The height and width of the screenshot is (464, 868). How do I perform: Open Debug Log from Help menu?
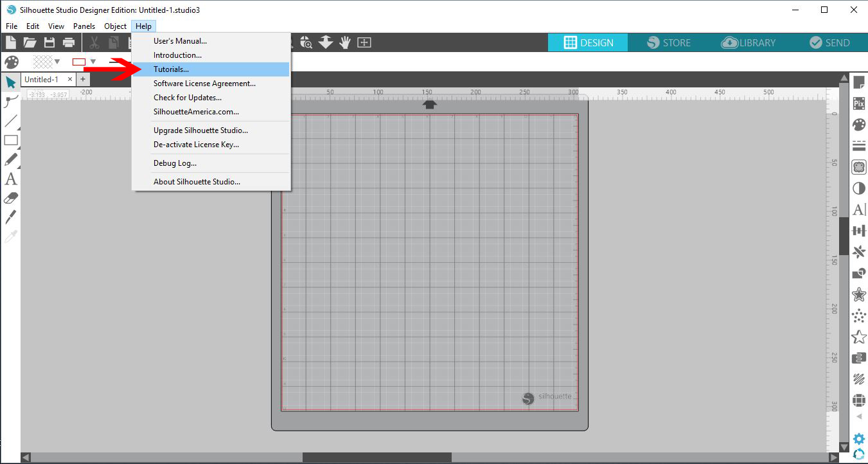pos(211,163)
